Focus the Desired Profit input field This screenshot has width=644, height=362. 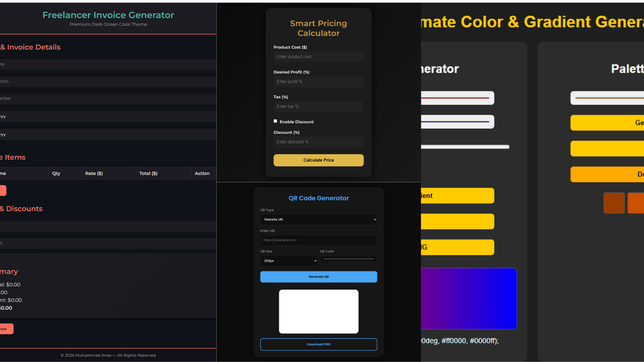318,81
